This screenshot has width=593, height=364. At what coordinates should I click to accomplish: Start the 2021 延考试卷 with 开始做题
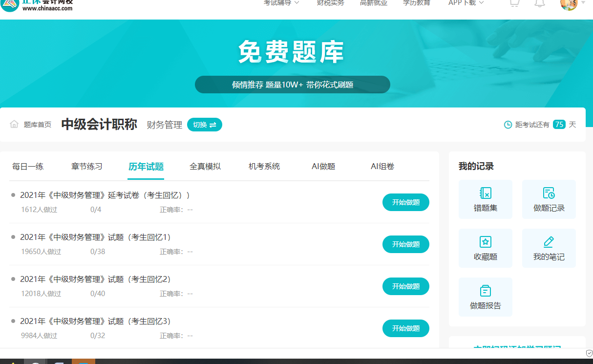click(405, 202)
